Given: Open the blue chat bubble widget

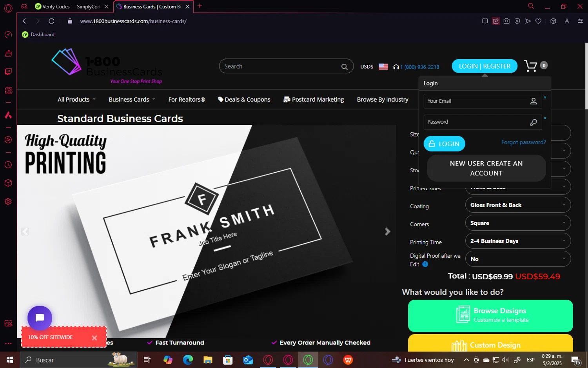Looking at the screenshot, I should pos(40,318).
